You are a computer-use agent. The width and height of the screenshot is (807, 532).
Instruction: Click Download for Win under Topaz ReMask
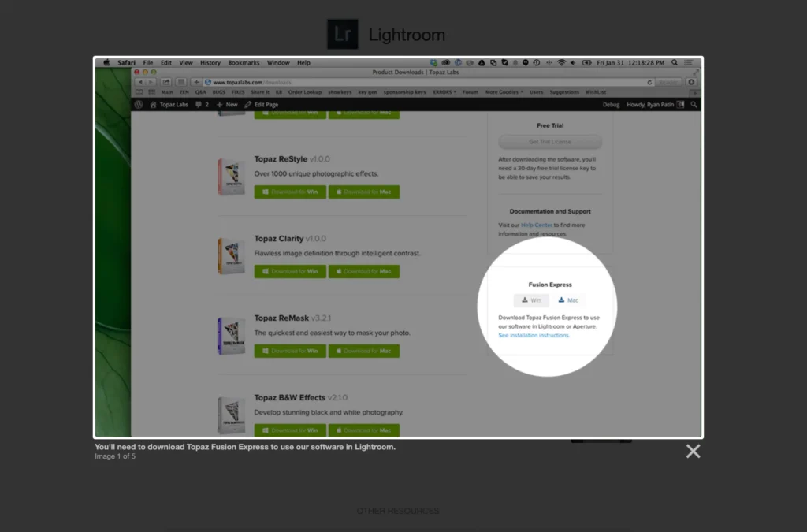[290, 351]
